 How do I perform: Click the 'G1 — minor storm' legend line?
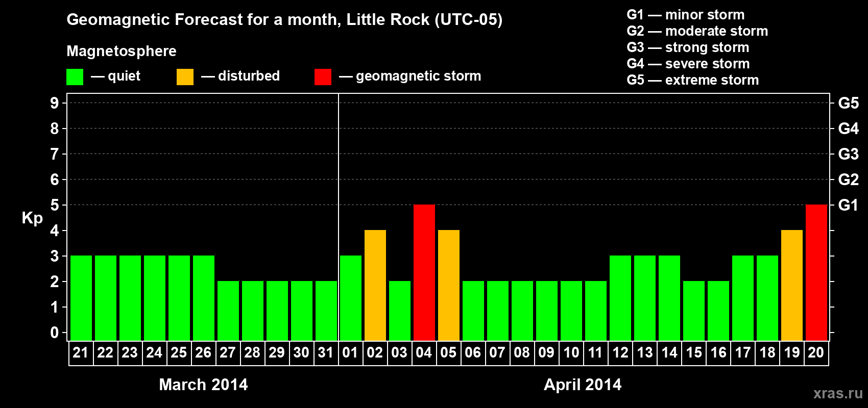tap(686, 15)
